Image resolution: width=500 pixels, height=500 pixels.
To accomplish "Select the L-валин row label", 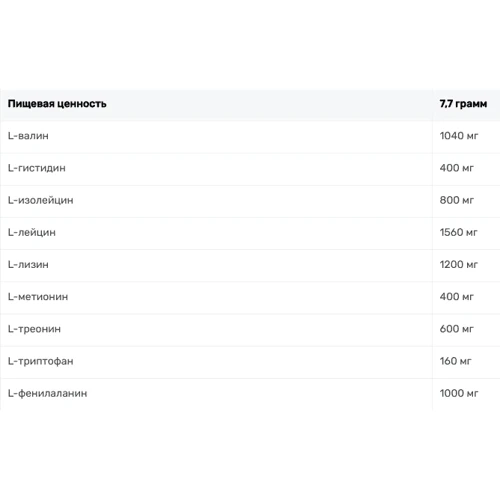I will (x=28, y=136).
